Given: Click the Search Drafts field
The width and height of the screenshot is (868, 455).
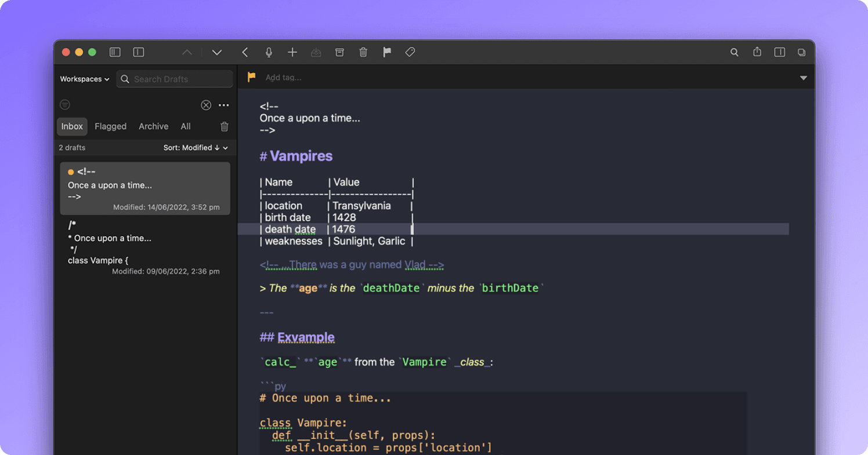Looking at the screenshot, I should pyautogui.click(x=180, y=79).
